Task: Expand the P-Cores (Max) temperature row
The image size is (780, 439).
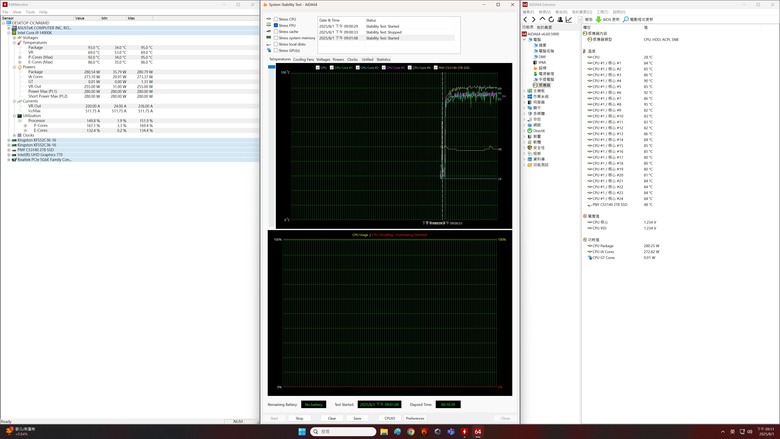Action: pyautogui.click(x=20, y=57)
